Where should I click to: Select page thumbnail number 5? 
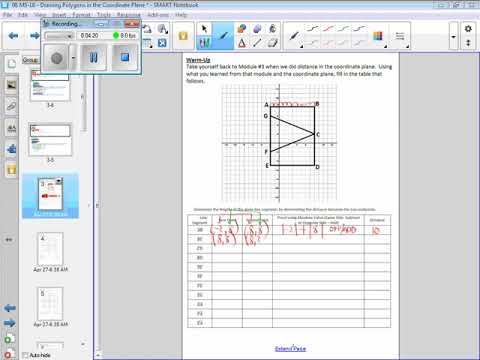(50, 304)
